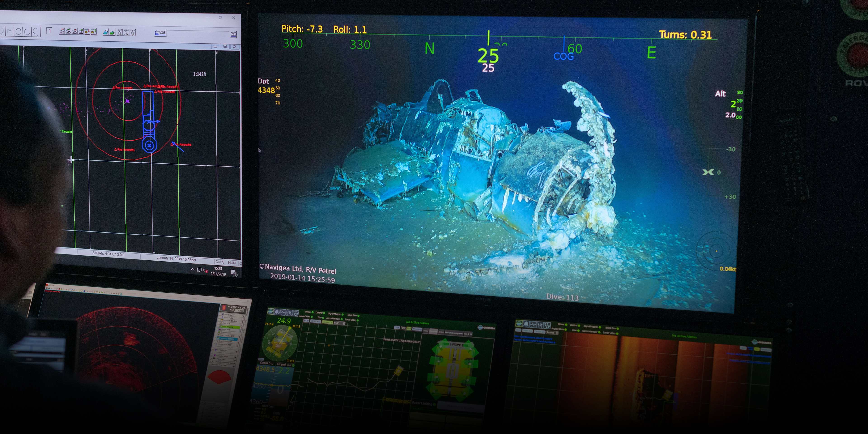The height and width of the screenshot is (434, 868).
Task: Open the Topside dropdown on right screen
Action: pos(552,333)
